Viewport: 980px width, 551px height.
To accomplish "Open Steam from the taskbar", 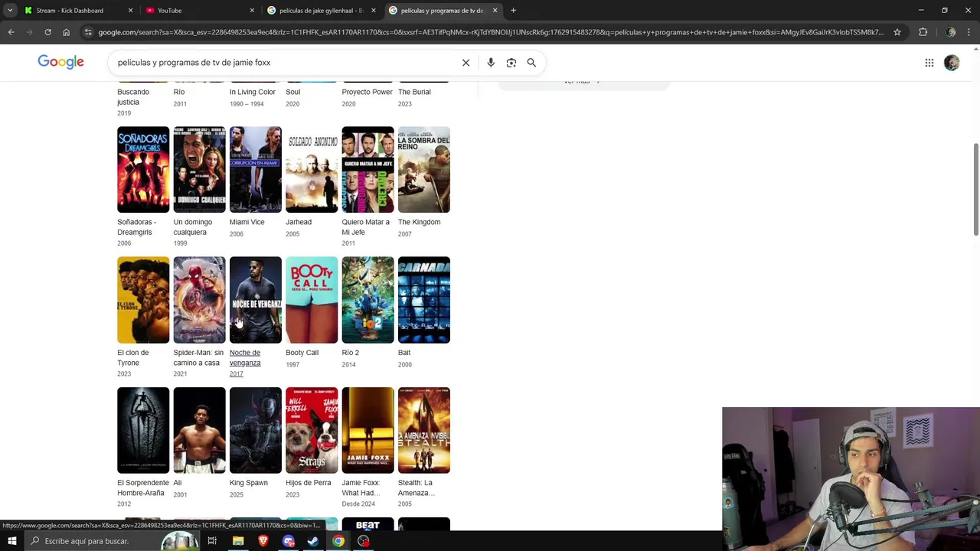I will tap(313, 541).
